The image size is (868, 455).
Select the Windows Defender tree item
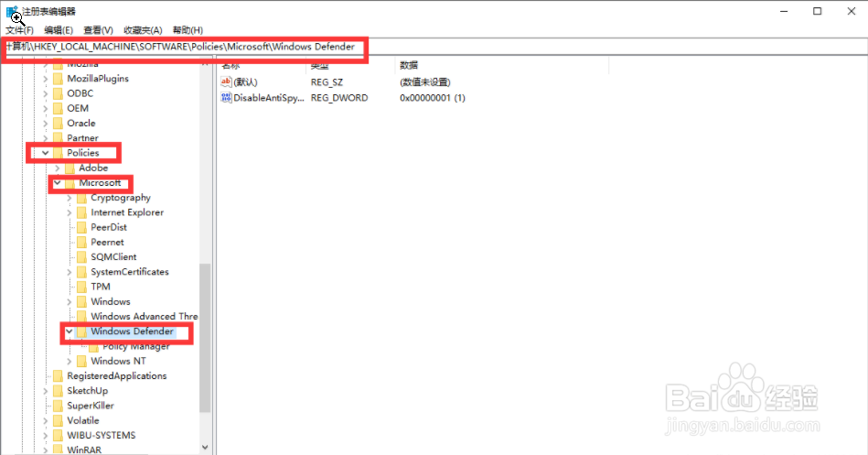pos(133,331)
